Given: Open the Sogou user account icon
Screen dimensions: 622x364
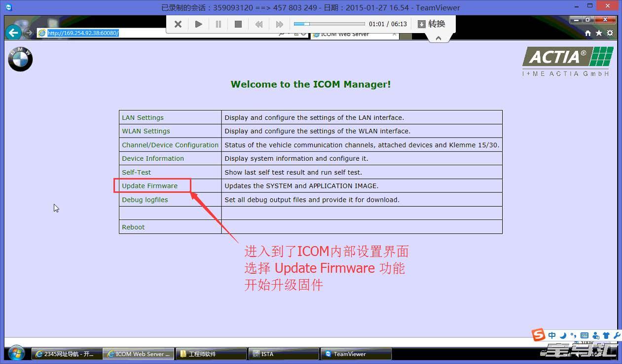Looking at the screenshot, I should pos(595,335).
